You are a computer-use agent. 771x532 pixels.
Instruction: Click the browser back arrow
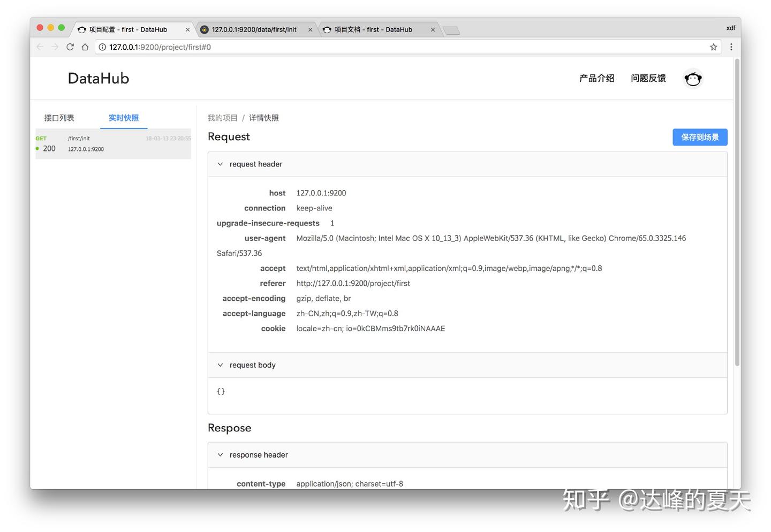pyautogui.click(x=40, y=47)
